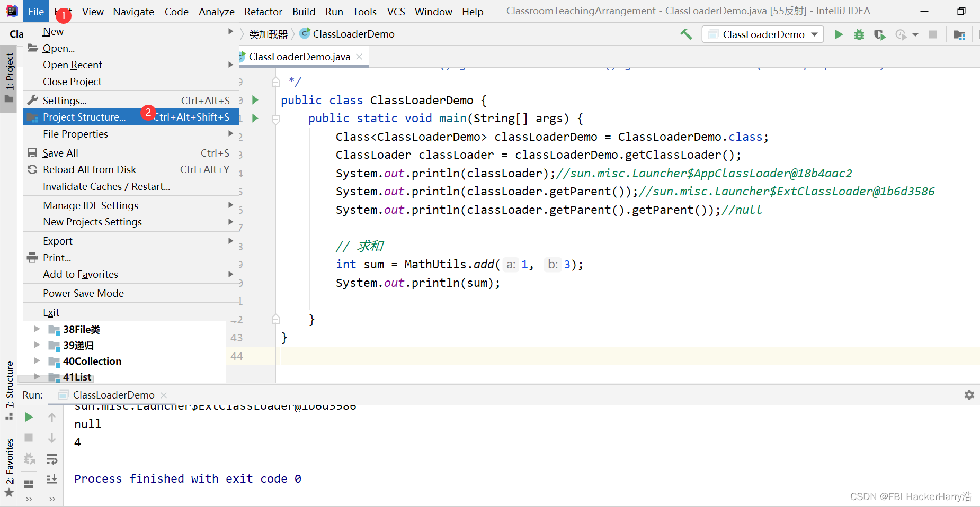The height and width of the screenshot is (507, 980).
Task: Click 'Process finished with exit code 0' text
Action: [188, 478]
